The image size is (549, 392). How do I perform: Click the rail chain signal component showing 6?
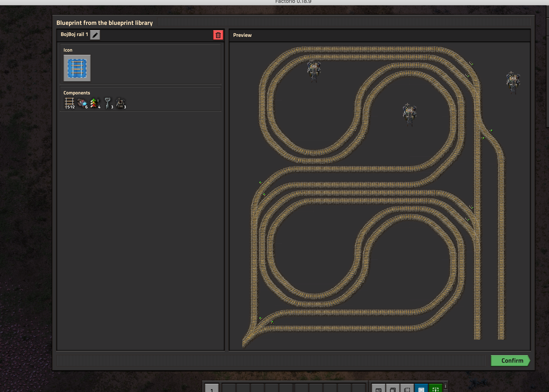click(82, 103)
